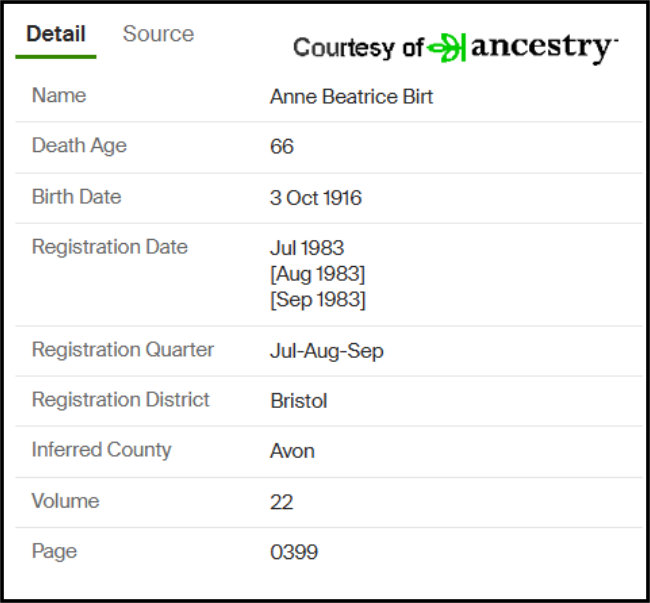650x603 pixels.
Task: Click the Registration Quarter field label
Action: pos(123,350)
